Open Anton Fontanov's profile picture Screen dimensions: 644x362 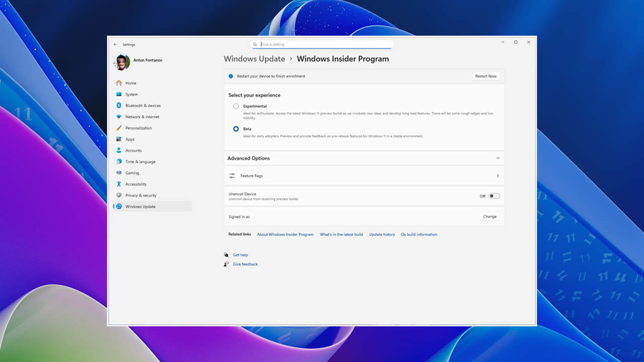coord(122,62)
